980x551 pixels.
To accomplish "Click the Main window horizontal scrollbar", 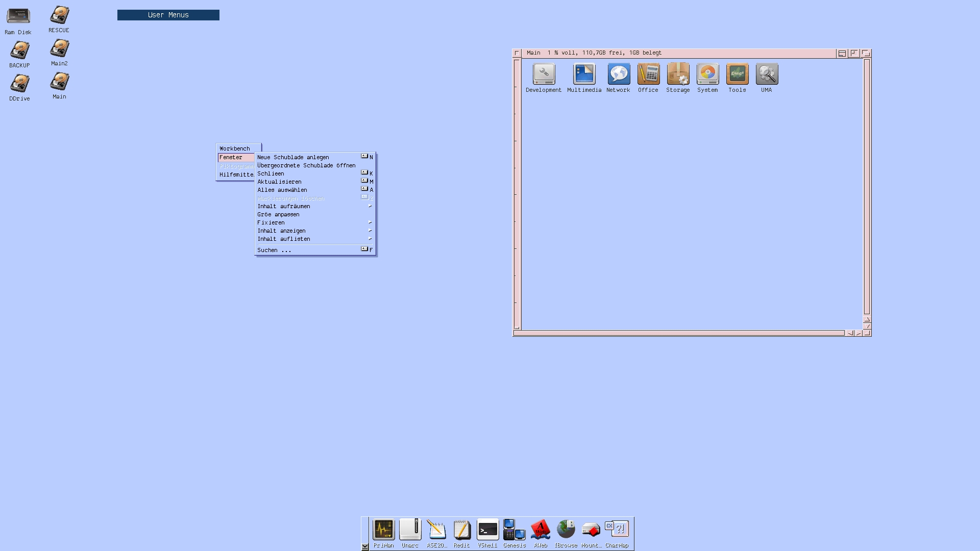I will [x=679, y=333].
